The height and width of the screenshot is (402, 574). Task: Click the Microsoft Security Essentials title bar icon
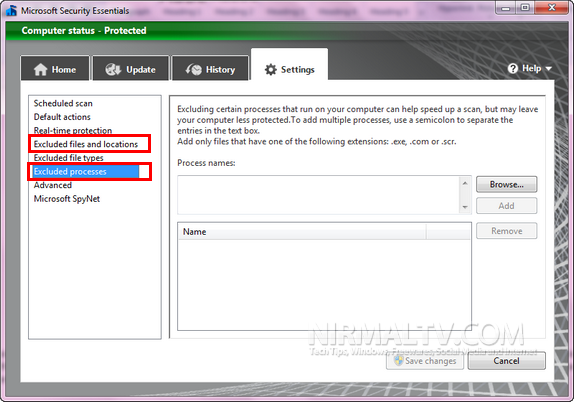point(11,10)
